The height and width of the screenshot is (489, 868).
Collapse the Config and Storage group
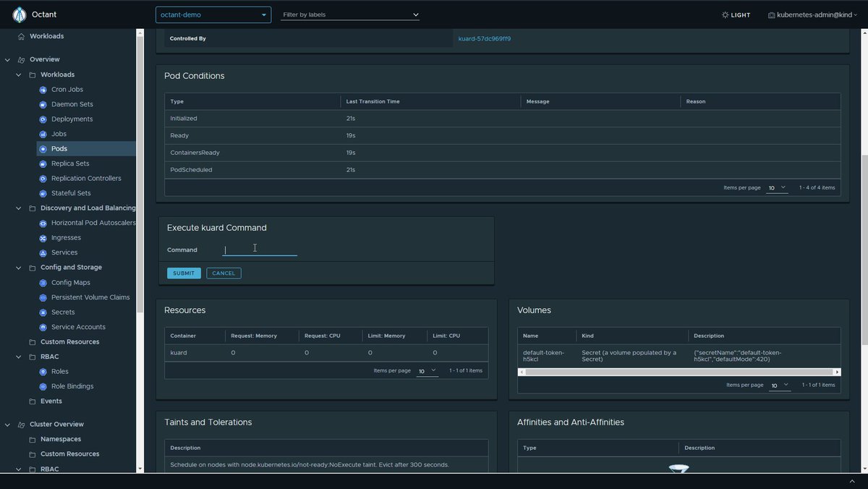pyautogui.click(x=19, y=268)
